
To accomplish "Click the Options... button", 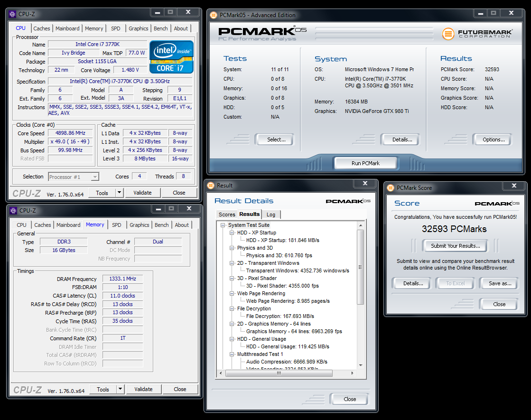I will point(494,140).
